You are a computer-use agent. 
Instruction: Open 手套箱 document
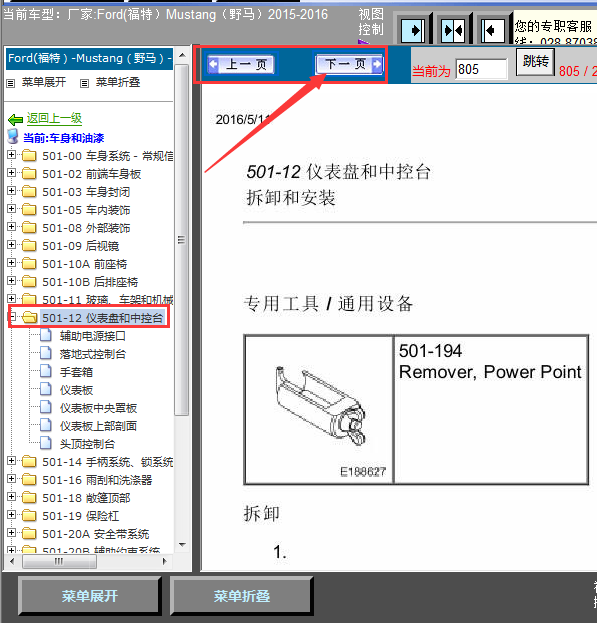click(76, 372)
